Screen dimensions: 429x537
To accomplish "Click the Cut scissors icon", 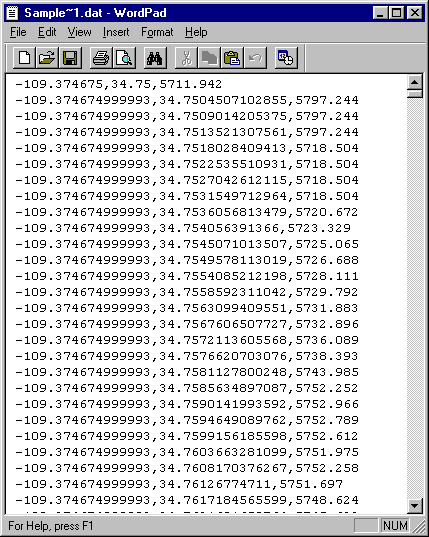I will [x=186, y=58].
